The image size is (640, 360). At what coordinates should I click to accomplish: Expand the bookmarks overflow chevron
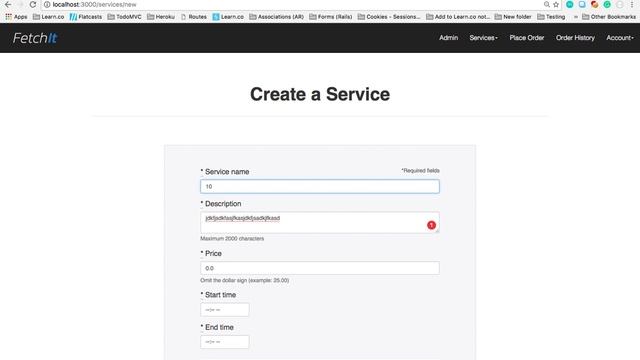[576, 17]
